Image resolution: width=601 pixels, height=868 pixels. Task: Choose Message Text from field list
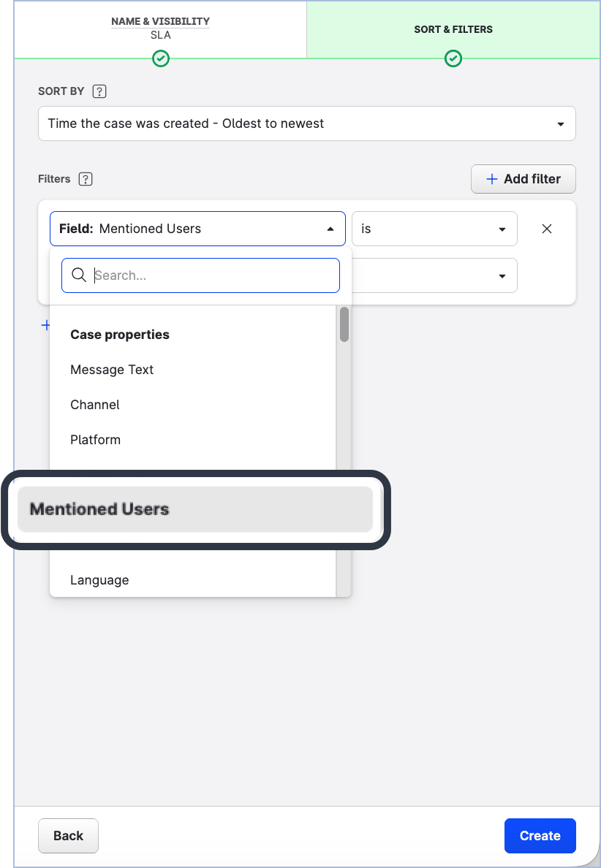point(112,370)
